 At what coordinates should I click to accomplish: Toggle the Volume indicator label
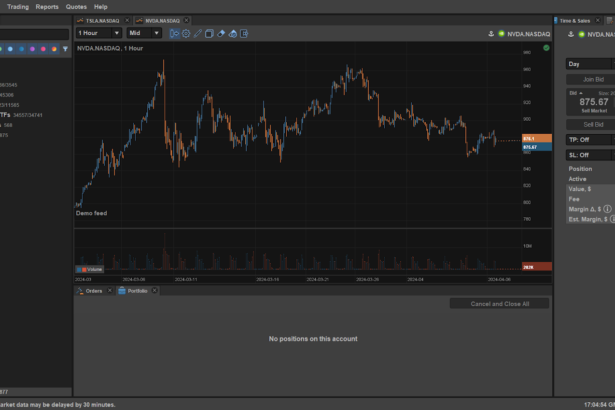tap(90, 269)
